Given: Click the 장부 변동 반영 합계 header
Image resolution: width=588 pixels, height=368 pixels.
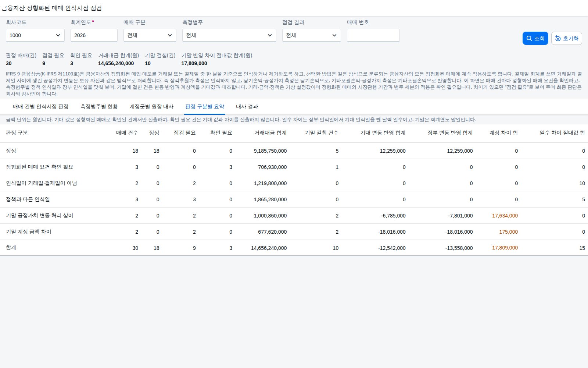Looking at the screenshot, I should (450, 133).
